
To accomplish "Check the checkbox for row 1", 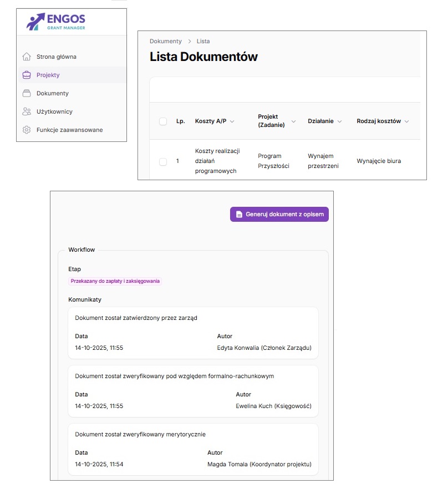I will 163,161.
